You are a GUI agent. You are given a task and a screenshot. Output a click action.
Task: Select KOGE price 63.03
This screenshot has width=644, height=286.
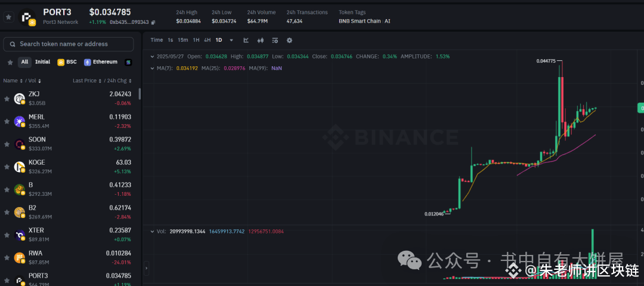click(123, 162)
